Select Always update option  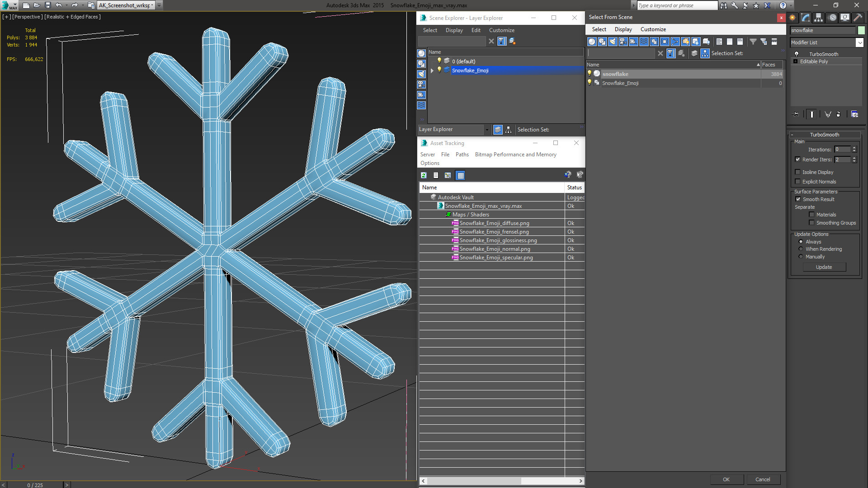coord(801,242)
